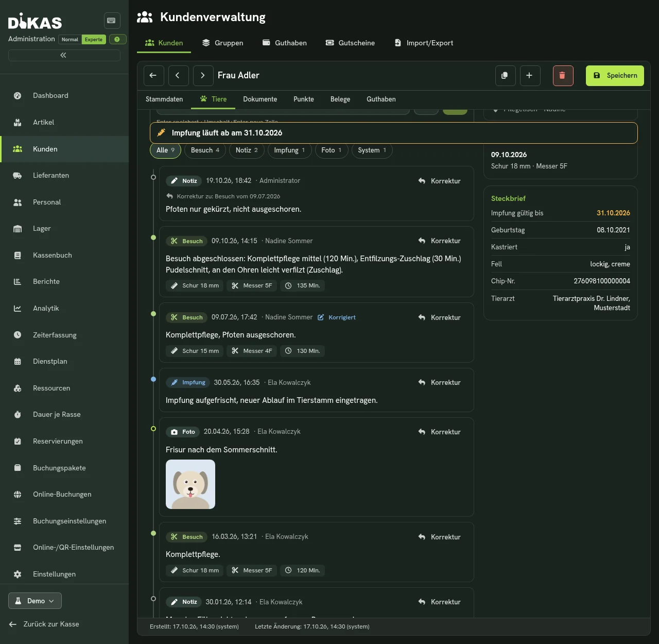Filter timeline by System entries
659x644 pixels.
[372, 150]
